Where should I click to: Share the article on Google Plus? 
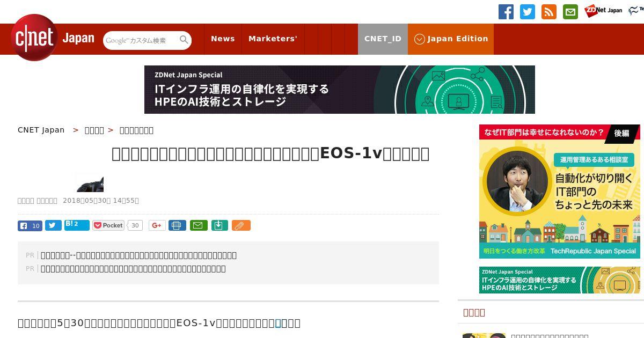(x=157, y=225)
